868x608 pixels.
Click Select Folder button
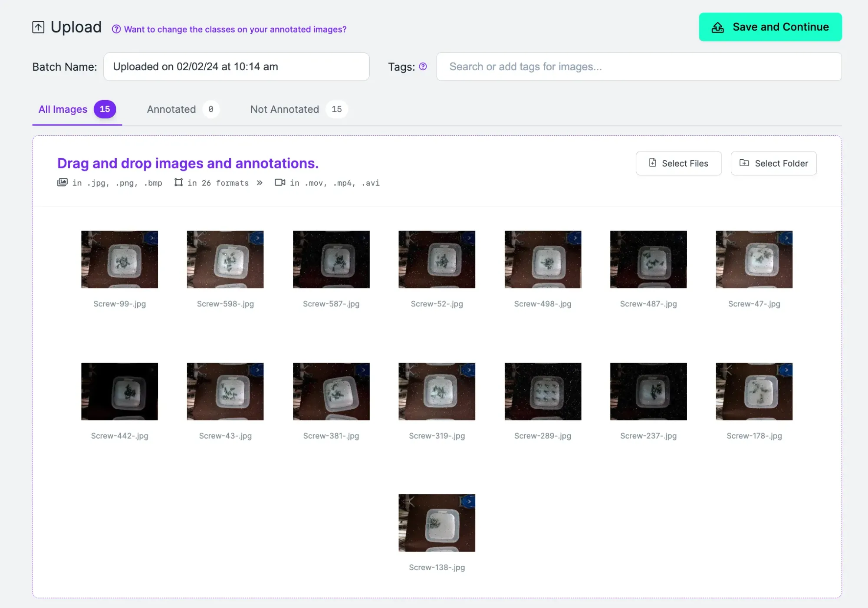point(773,163)
